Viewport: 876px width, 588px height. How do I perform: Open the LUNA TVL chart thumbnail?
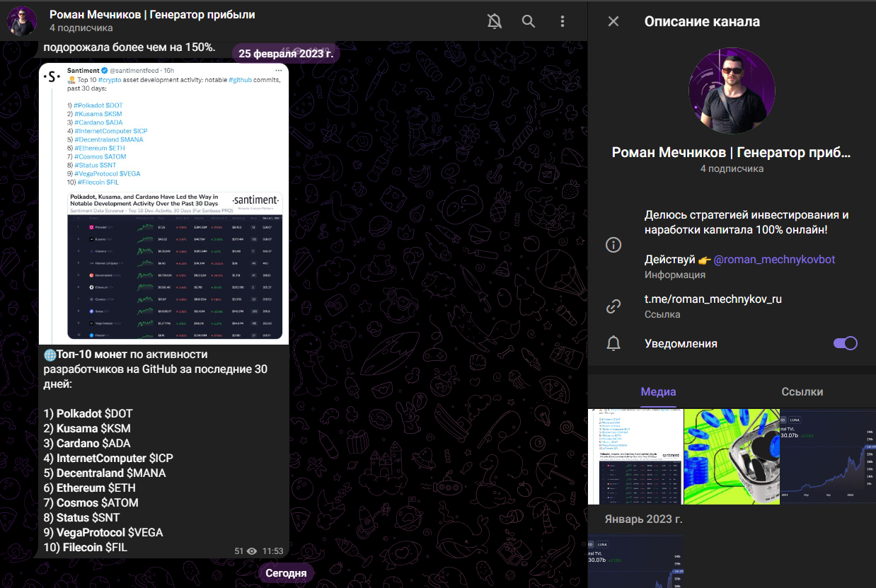point(828,456)
